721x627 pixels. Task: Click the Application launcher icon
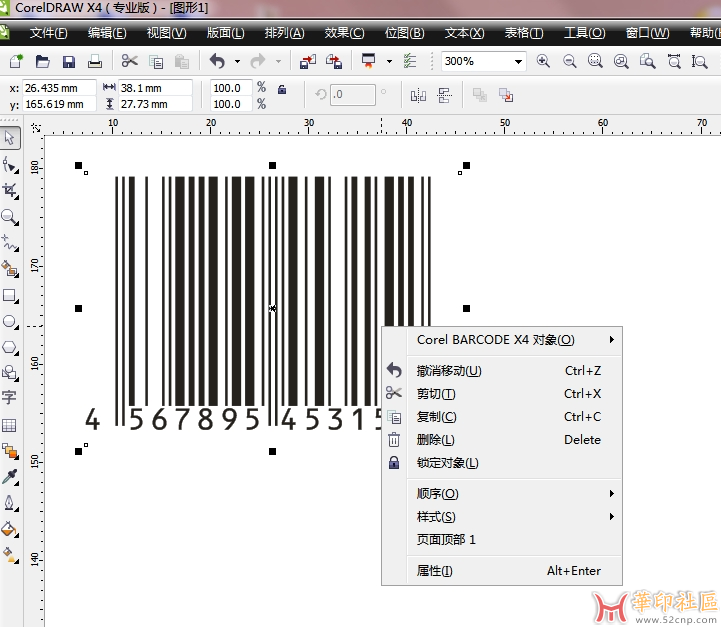368,61
